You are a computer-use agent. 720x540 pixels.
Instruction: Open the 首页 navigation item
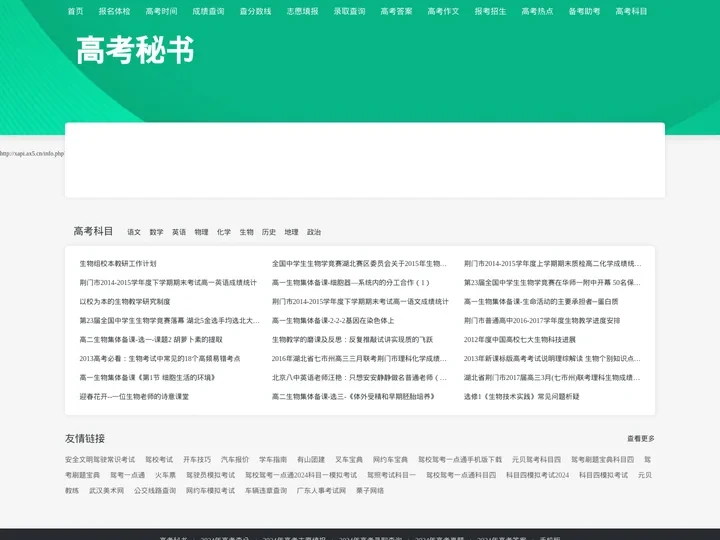pyautogui.click(x=75, y=11)
